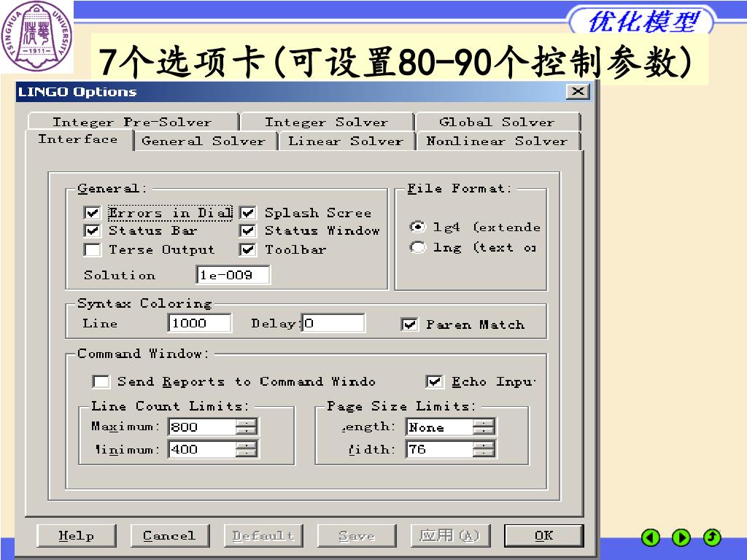Toggle Toolbar checkbox
This screenshot has height=560, width=747.
coord(248,249)
